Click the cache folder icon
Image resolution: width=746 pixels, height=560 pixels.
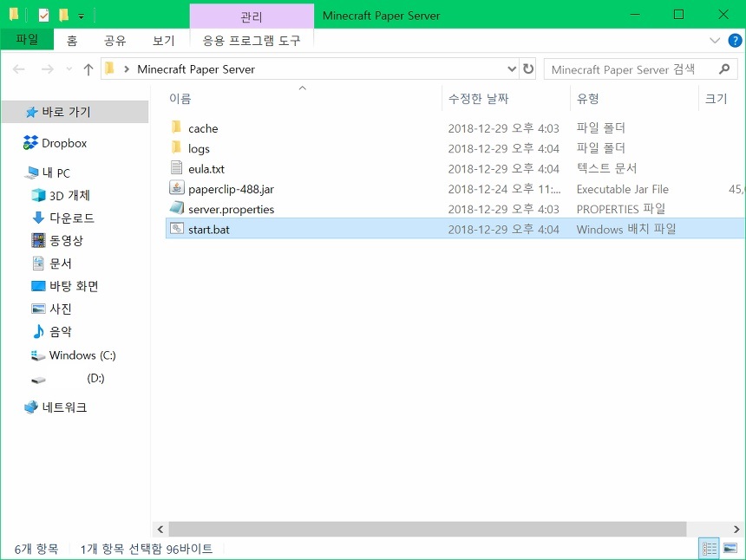[x=176, y=127]
